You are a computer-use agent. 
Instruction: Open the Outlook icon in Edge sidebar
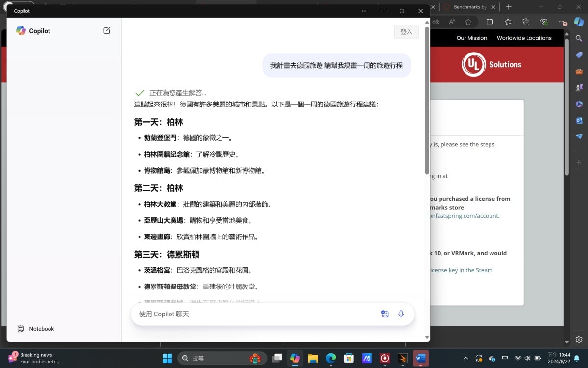[579, 120]
